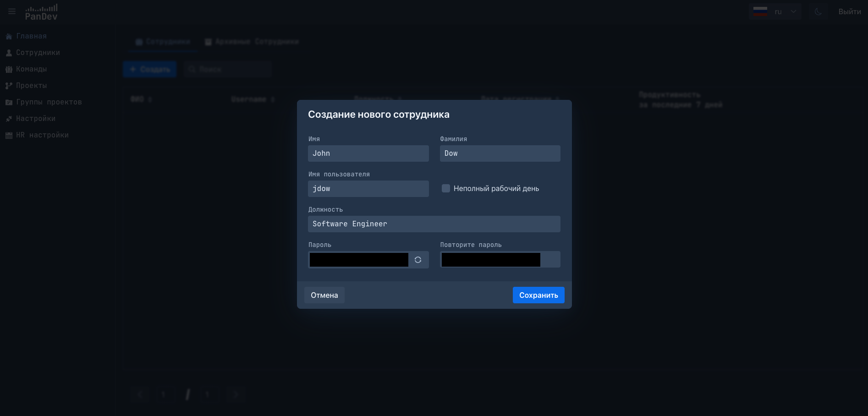Open Группы проектов in sidebar

(x=49, y=102)
